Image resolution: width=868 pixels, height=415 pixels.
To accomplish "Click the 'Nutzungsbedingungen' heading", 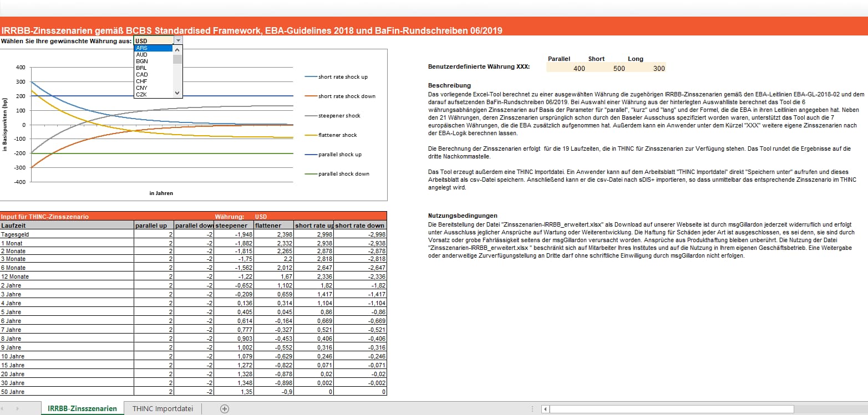I will [463, 216].
